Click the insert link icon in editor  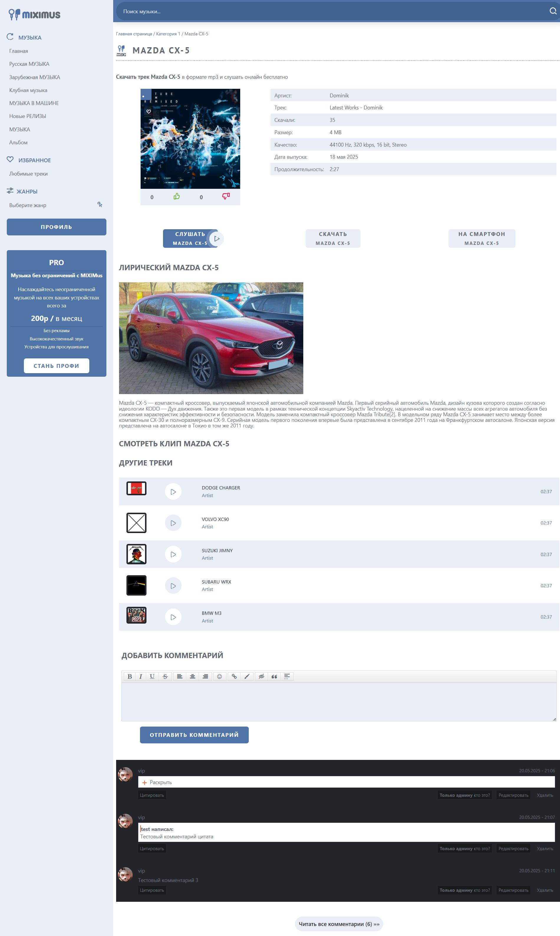[x=234, y=676]
